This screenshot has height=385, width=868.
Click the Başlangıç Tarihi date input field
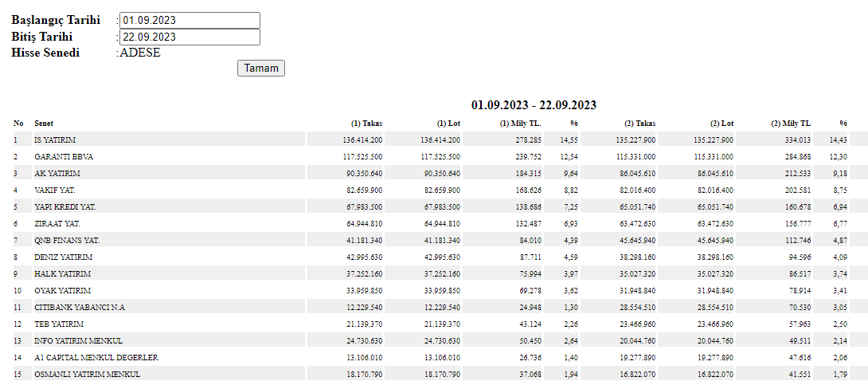[x=190, y=21]
